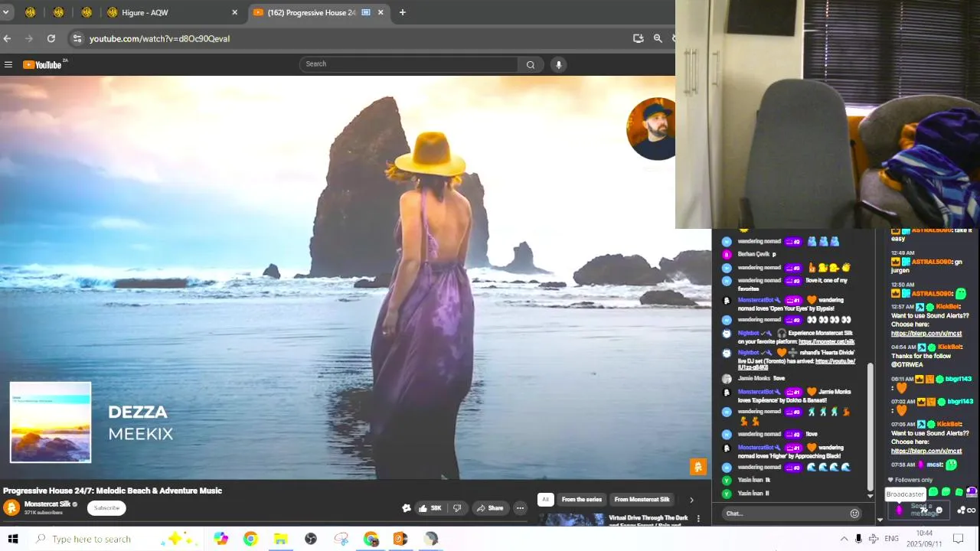The height and width of the screenshot is (551, 980).
Task: Click the YouTube search magnifier button
Action: click(530, 65)
